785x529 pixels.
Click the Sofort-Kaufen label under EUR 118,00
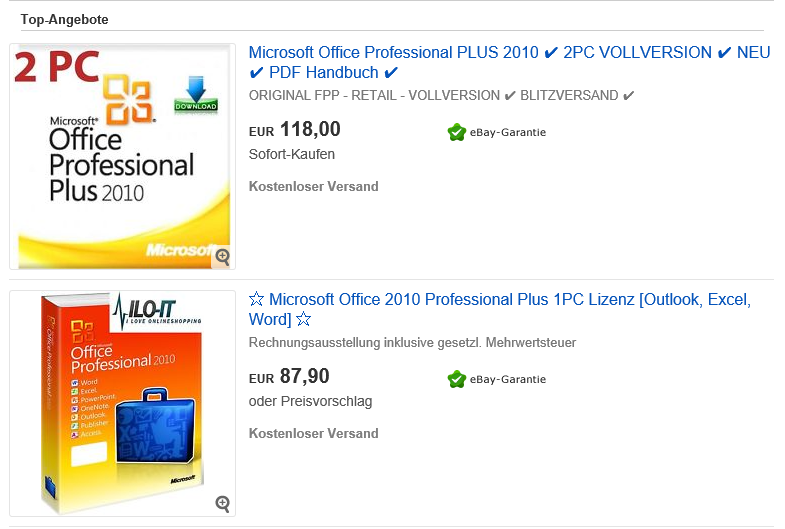[291, 154]
